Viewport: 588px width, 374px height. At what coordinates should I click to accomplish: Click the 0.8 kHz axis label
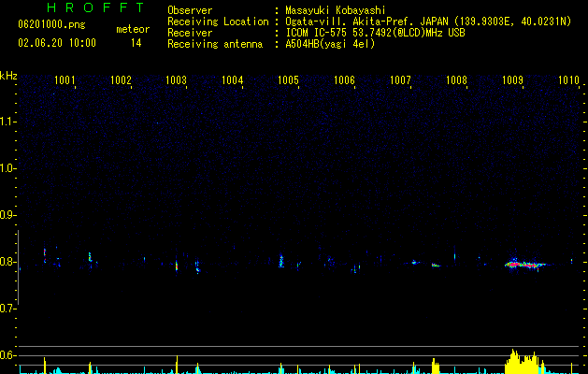[x=7, y=262]
